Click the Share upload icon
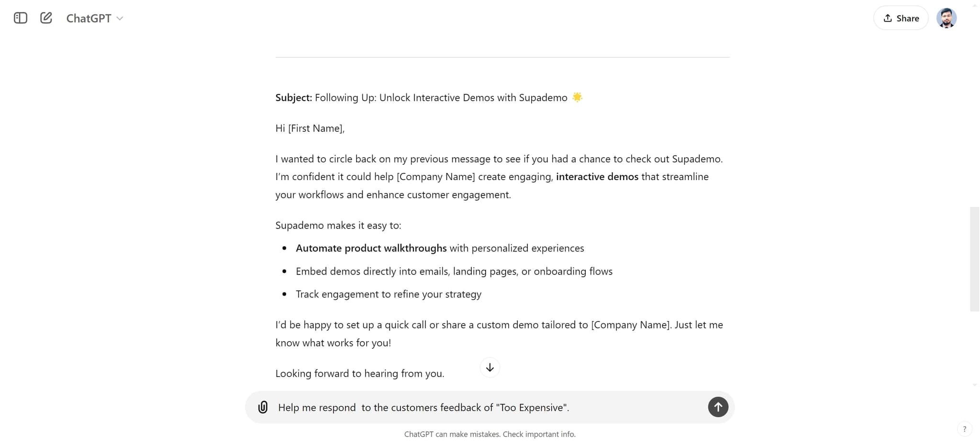The width and height of the screenshot is (980, 444). 888,18
